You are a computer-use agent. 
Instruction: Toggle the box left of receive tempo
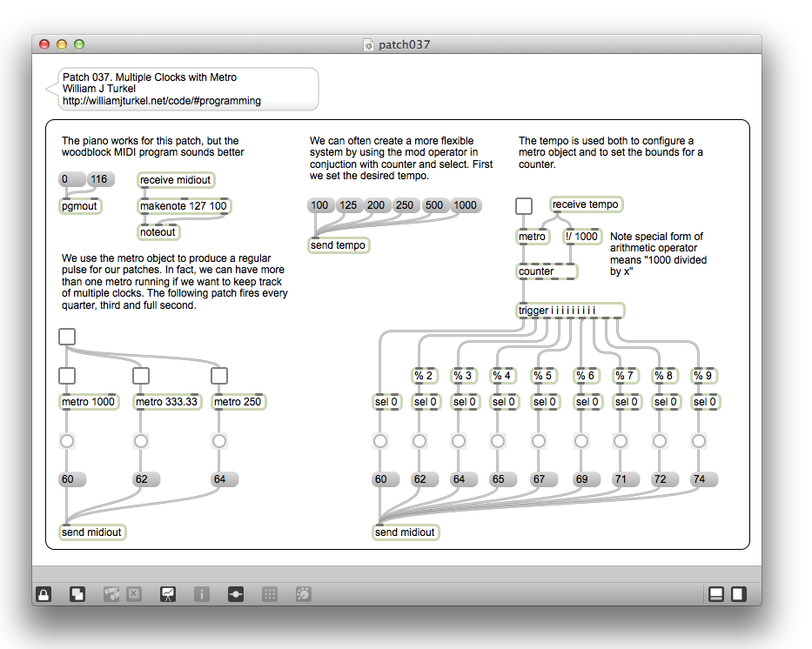(524, 206)
